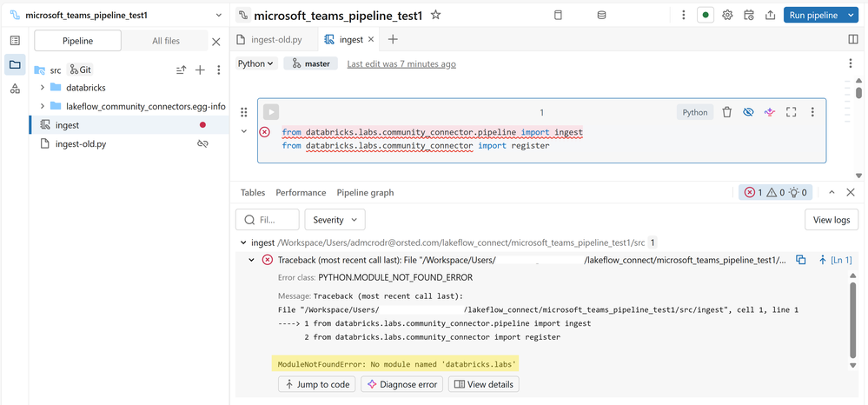Open the Performance tab
Screen dimensions: 868x405
pyautogui.click(x=301, y=193)
